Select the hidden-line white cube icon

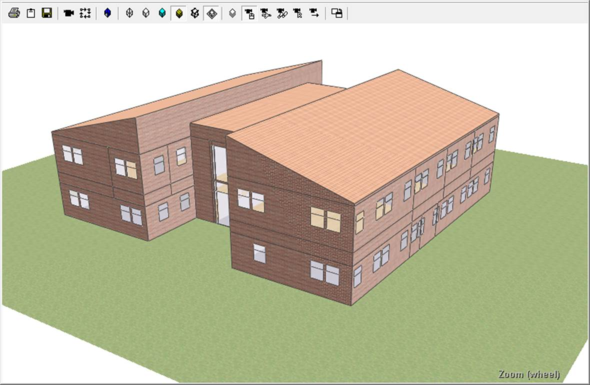click(x=146, y=13)
